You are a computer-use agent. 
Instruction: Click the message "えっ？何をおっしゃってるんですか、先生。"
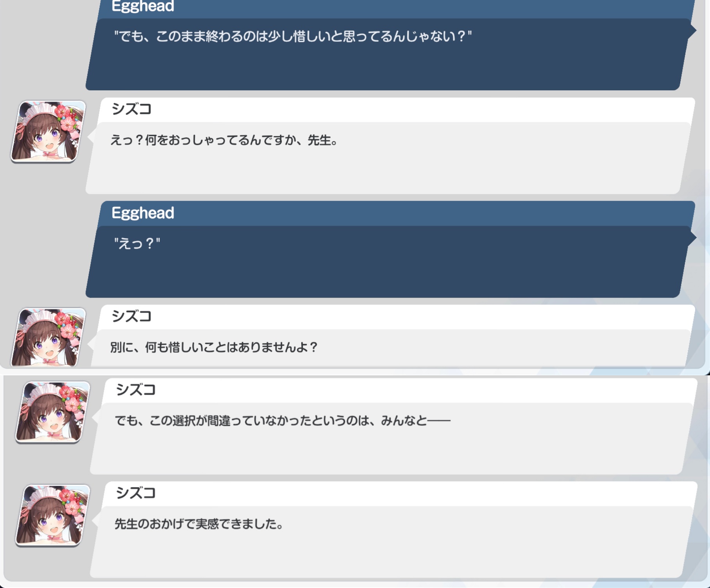point(224,140)
